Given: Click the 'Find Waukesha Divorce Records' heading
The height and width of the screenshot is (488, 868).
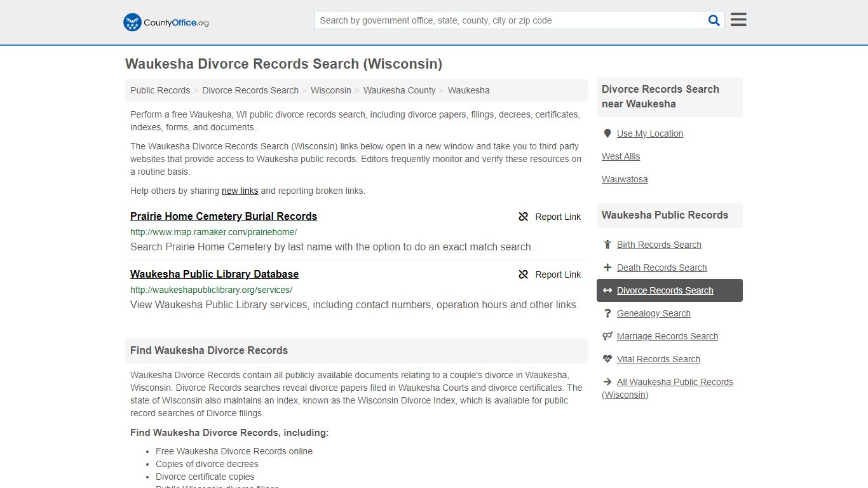Looking at the screenshot, I should click(x=209, y=350).
